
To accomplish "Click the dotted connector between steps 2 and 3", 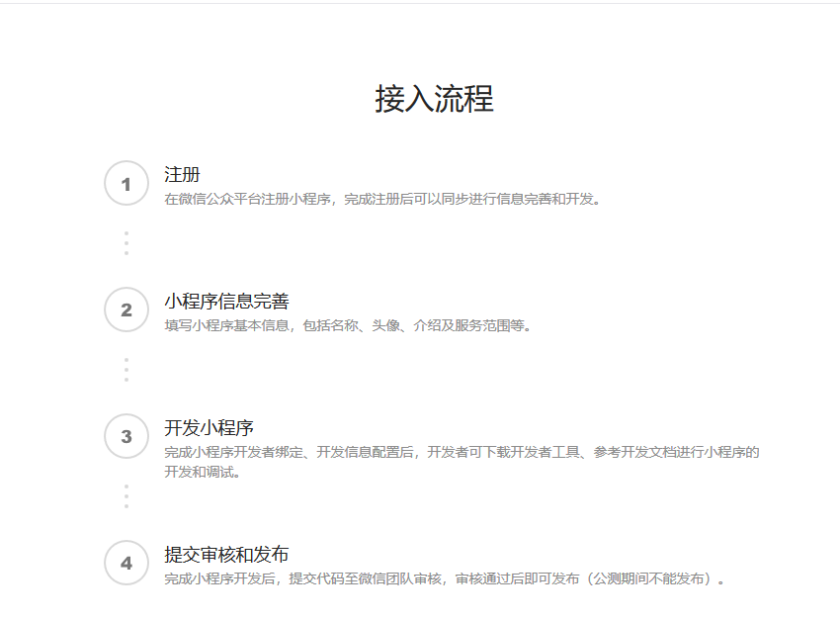I will (126, 370).
